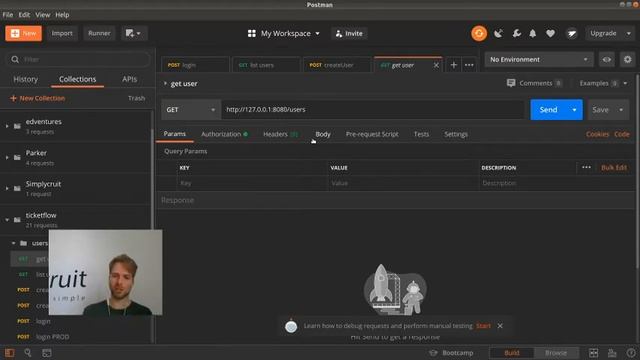
Task: Open the No Environment dropdown
Action: click(x=538, y=60)
